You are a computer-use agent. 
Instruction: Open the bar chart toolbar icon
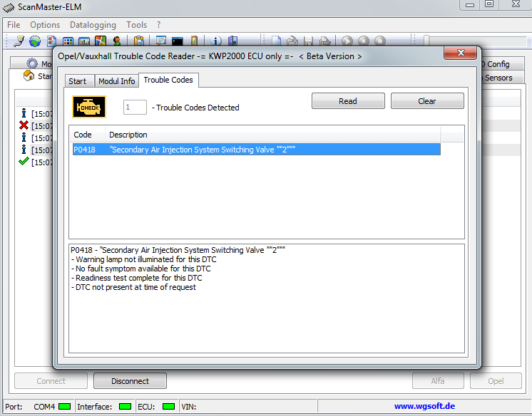pos(84,41)
